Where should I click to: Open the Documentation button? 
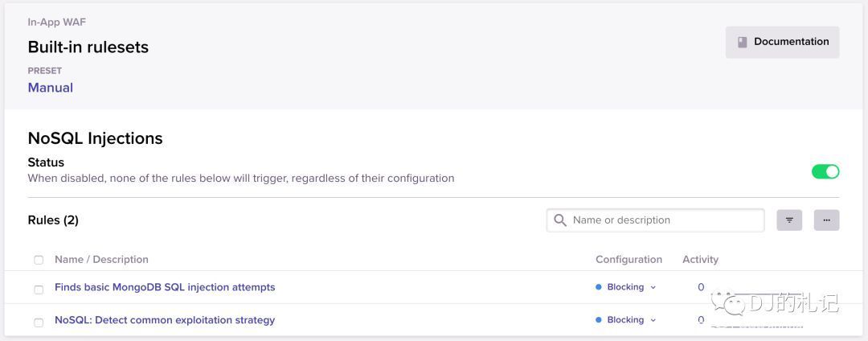[x=782, y=42]
